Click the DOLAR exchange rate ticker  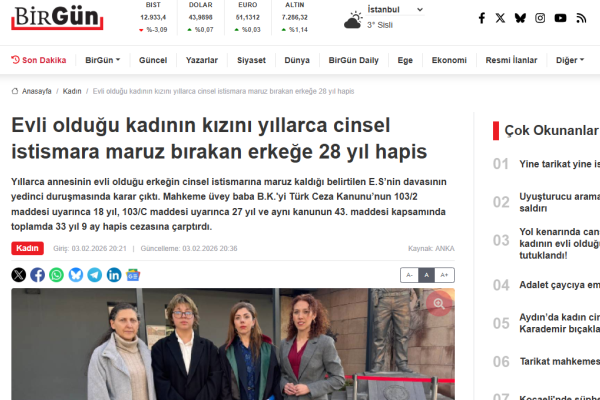(x=201, y=17)
